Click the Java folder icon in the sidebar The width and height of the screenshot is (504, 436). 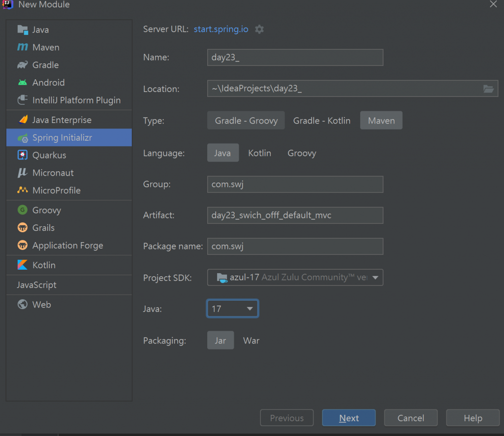23,30
